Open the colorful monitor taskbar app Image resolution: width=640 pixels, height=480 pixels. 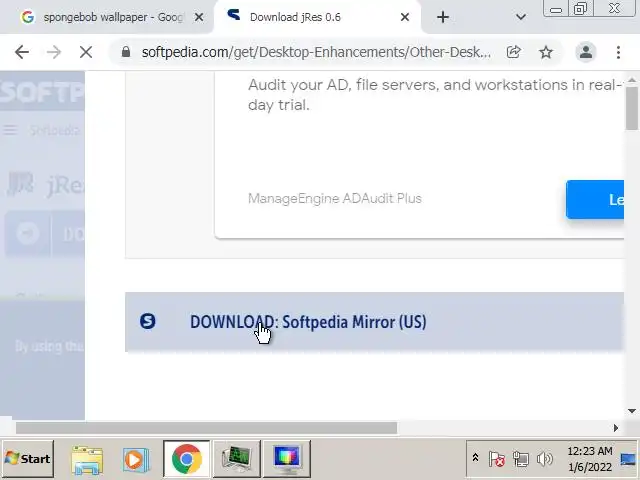tap(287, 459)
